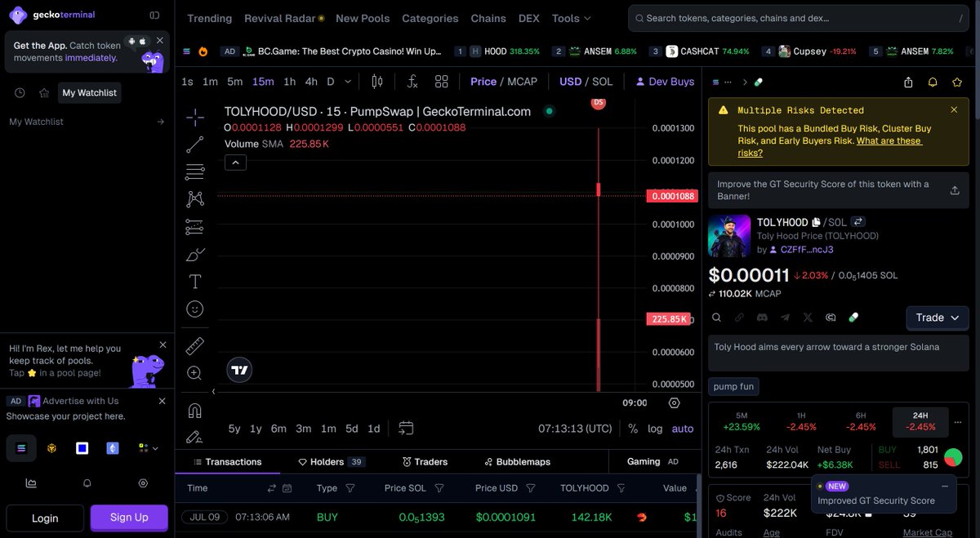Image resolution: width=980 pixels, height=538 pixels.
Task: Open the emoji icon tool
Action: (x=194, y=309)
